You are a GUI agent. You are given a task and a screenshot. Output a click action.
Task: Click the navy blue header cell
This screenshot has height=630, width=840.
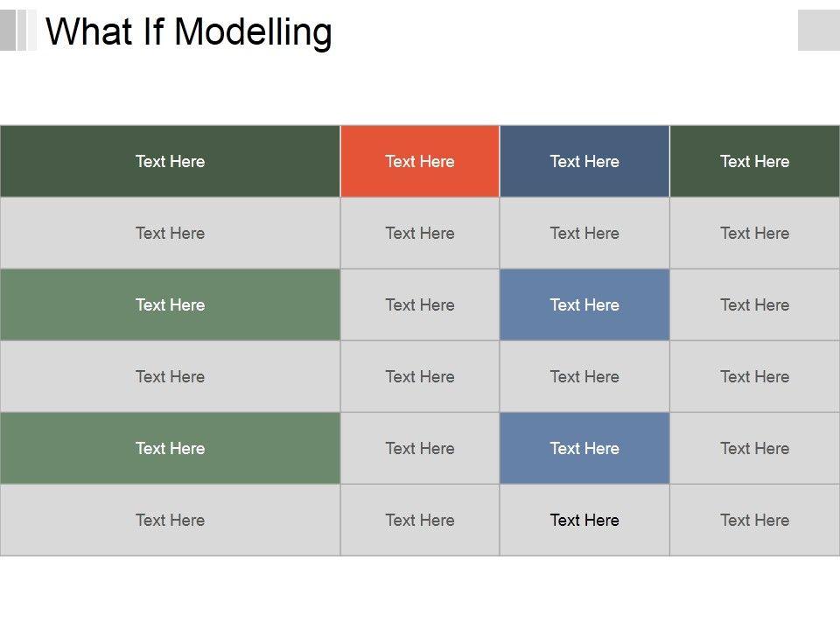[x=584, y=161]
